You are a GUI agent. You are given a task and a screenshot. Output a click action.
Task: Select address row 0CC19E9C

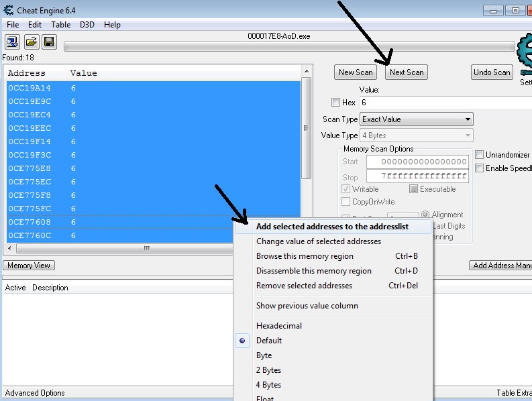tap(154, 101)
